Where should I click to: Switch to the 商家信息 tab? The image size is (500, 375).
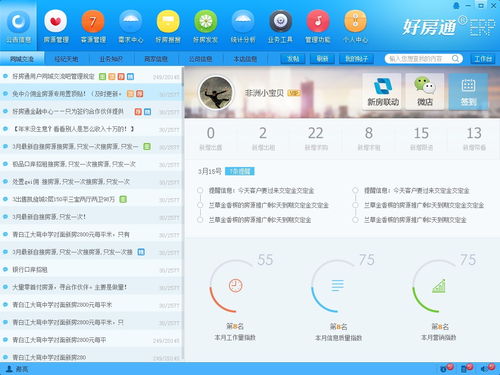click(x=156, y=59)
